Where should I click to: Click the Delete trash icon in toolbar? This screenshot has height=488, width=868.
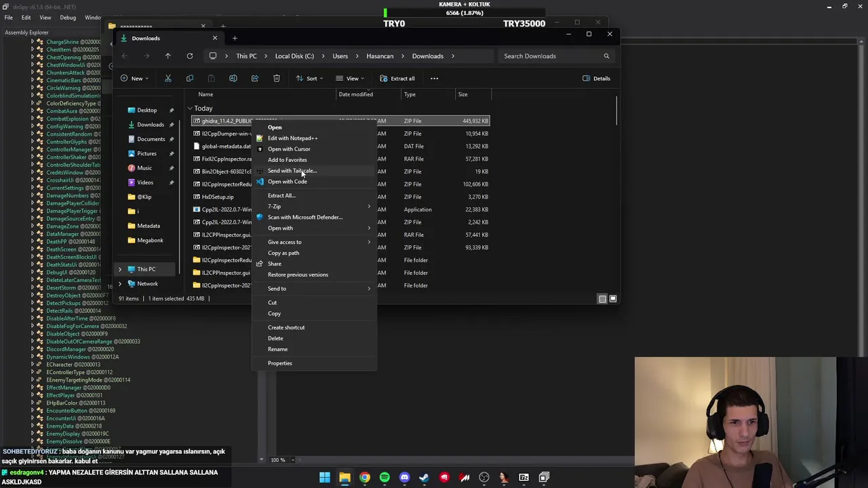(277, 79)
